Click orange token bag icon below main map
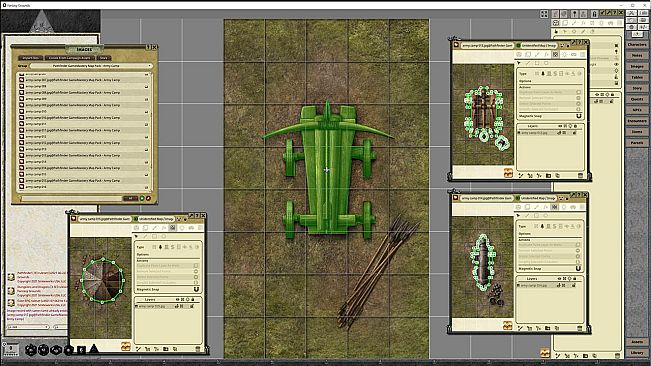 point(545,353)
